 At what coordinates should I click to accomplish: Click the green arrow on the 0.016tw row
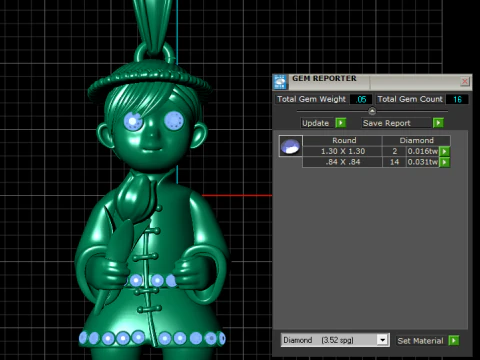pyautogui.click(x=445, y=151)
